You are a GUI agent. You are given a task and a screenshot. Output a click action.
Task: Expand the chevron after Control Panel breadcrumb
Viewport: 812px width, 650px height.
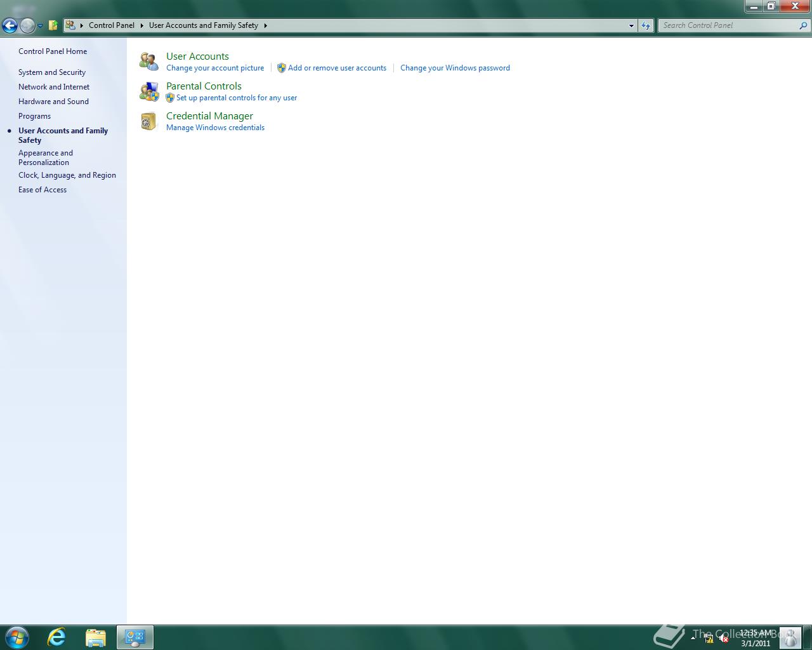141,25
